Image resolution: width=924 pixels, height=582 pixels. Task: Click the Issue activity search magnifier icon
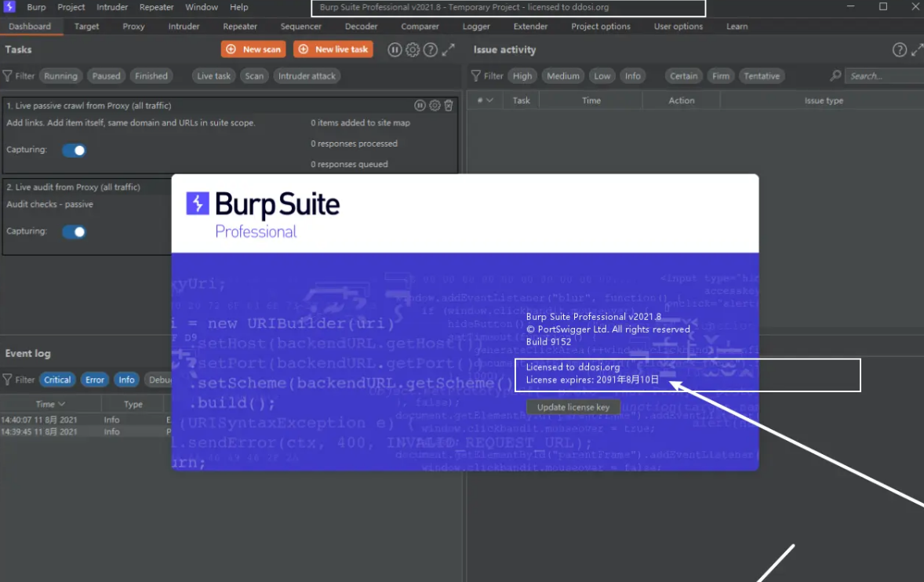click(x=835, y=76)
